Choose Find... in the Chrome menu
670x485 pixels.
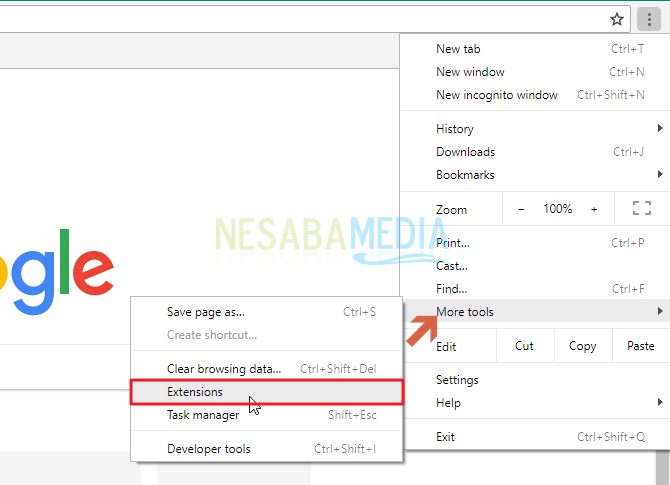535,289
